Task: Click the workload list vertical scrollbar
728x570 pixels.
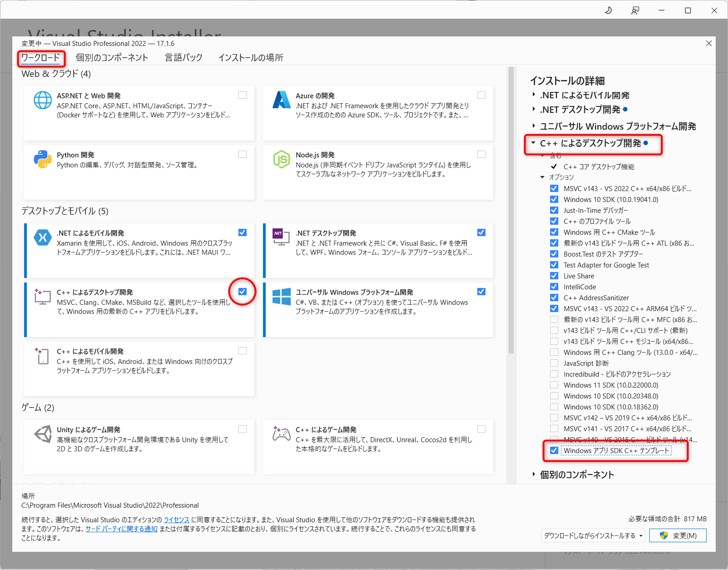Action: pyautogui.click(x=511, y=209)
